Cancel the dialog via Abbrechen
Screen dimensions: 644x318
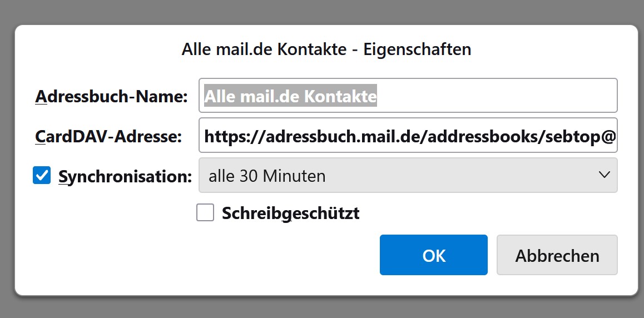tap(557, 255)
